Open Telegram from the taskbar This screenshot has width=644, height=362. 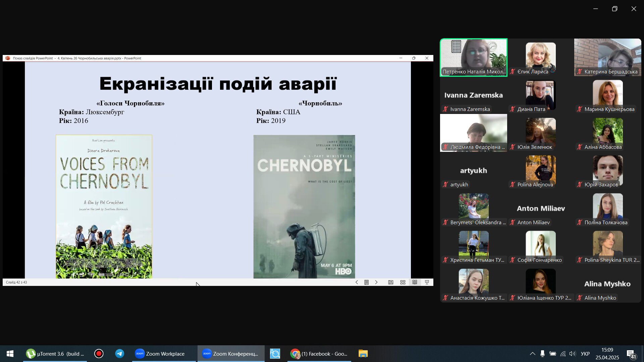click(x=120, y=354)
